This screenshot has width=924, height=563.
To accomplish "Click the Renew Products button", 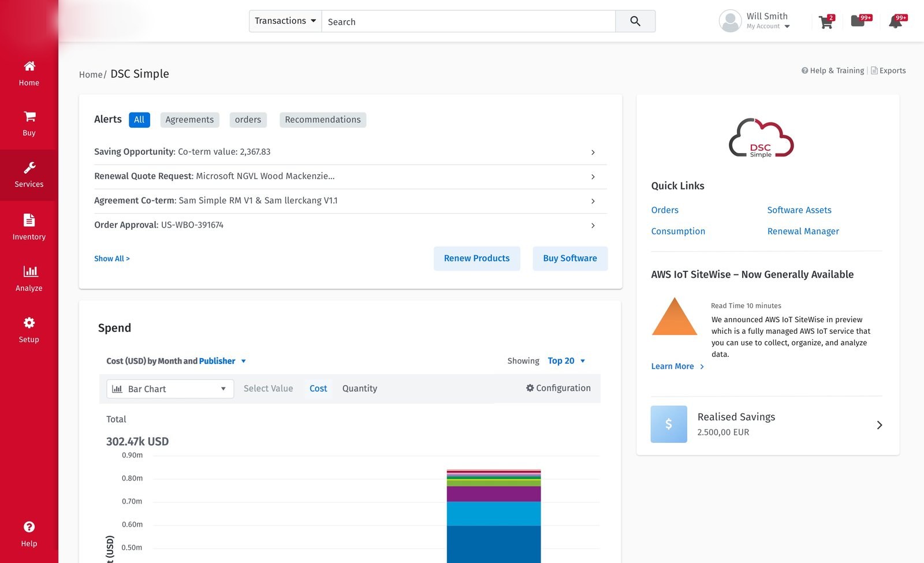I will click(477, 259).
